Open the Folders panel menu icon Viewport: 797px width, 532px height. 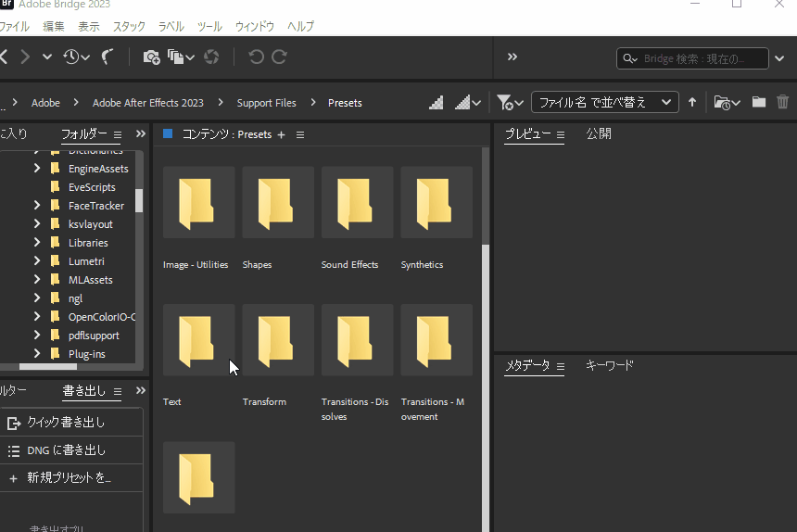pos(118,134)
